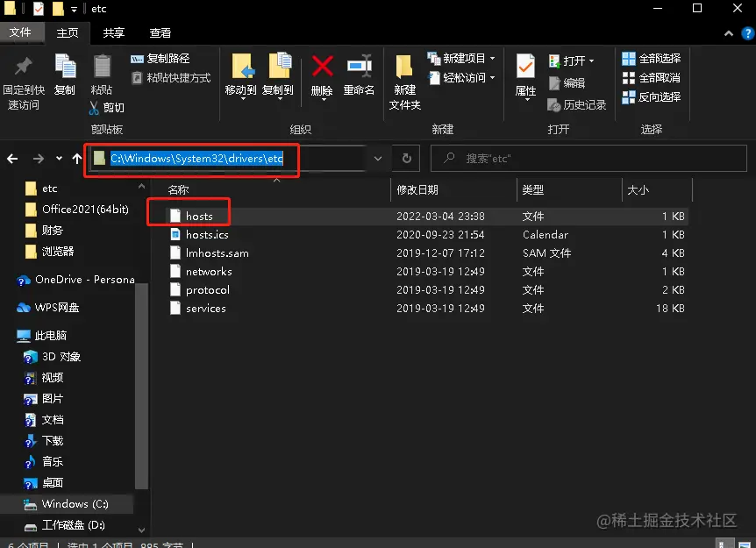The image size is (756, 548).
Task: Select WPS网盘 in the sidebar
Action: (x=47, y=308)
